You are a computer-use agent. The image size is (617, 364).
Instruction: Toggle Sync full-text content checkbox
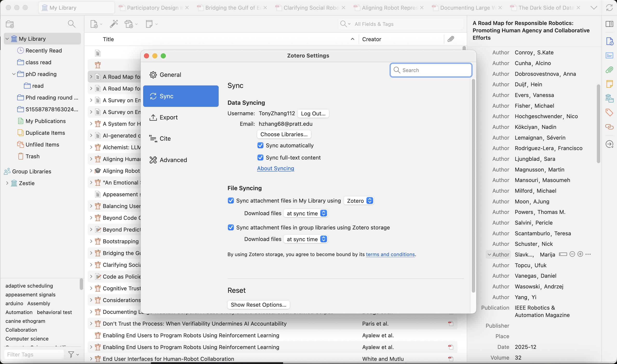260,157
